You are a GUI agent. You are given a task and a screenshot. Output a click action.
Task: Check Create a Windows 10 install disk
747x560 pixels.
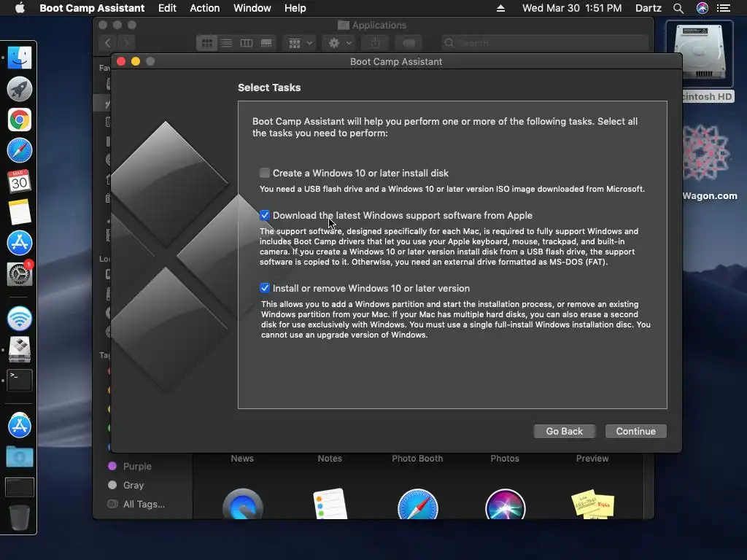(x=264, y=173)
